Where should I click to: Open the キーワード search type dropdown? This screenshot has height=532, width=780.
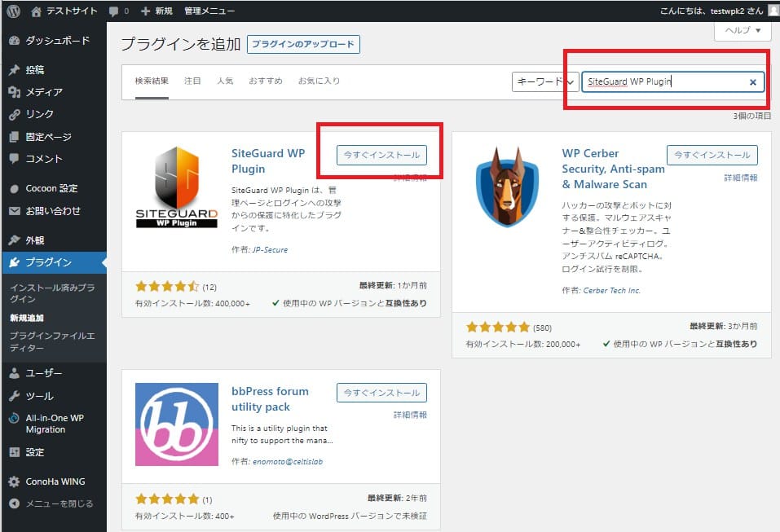(546, 82)
